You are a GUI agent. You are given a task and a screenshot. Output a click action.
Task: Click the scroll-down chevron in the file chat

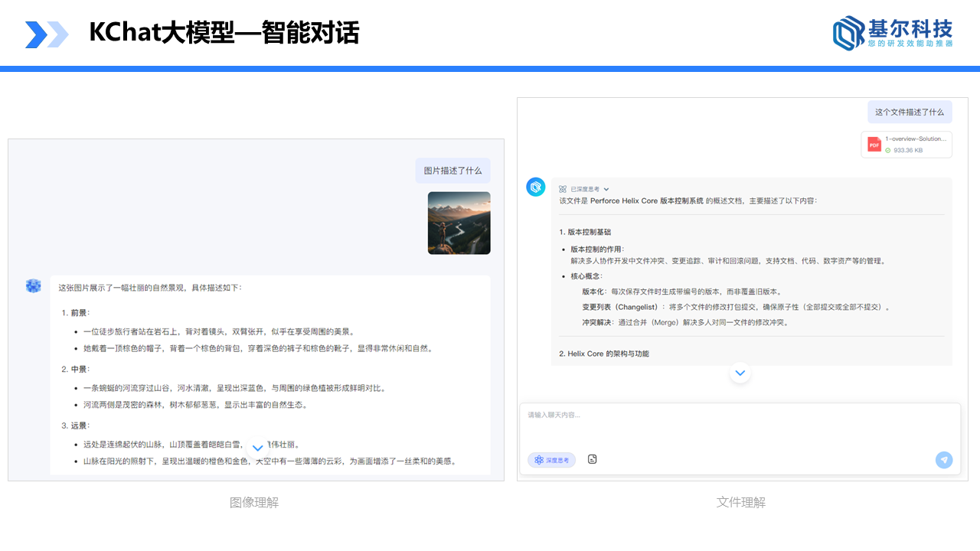coord(740,373)
